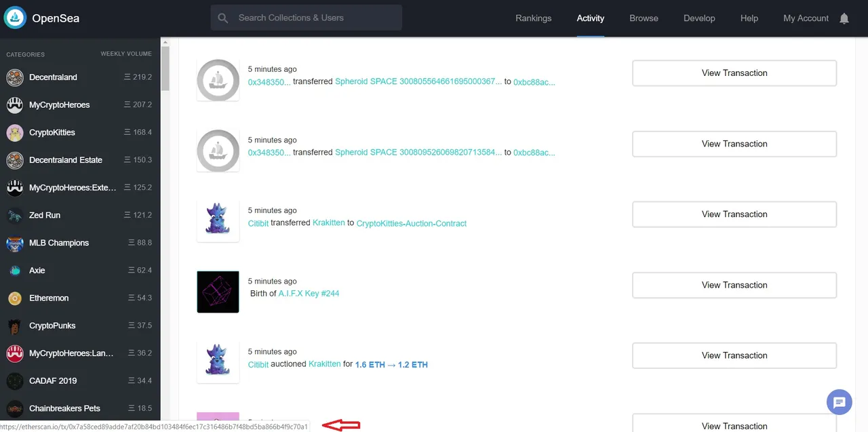This screenshot has height=432, width=868.
Task: Click the Axie category icon
Action: [x=15, y=271]
